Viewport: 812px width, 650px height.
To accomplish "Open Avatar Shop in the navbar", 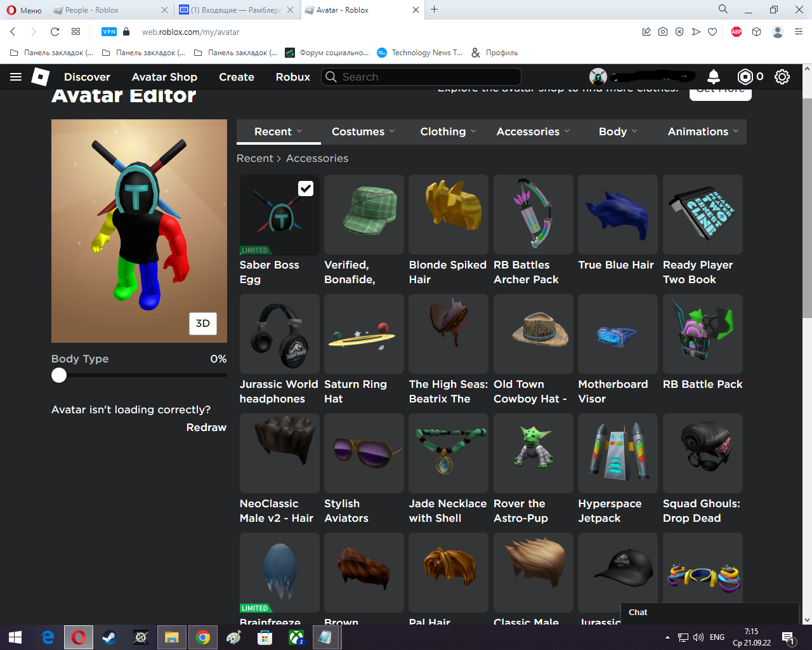I will pos(164,77).
